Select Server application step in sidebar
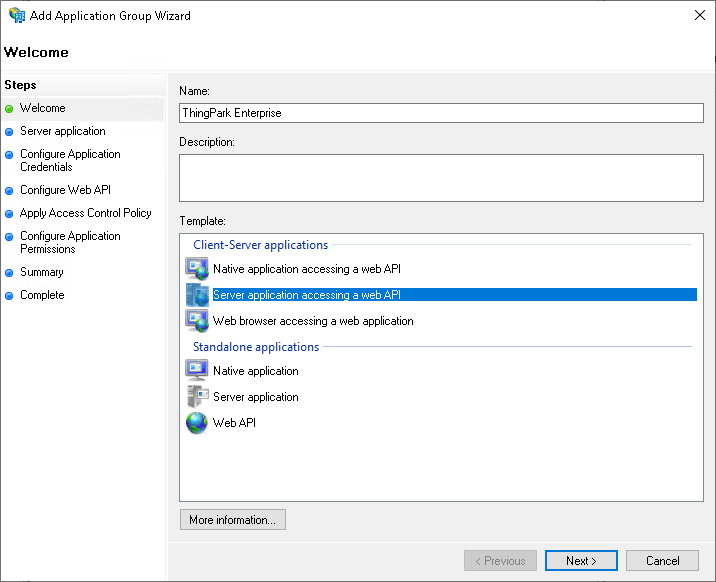 62,131
